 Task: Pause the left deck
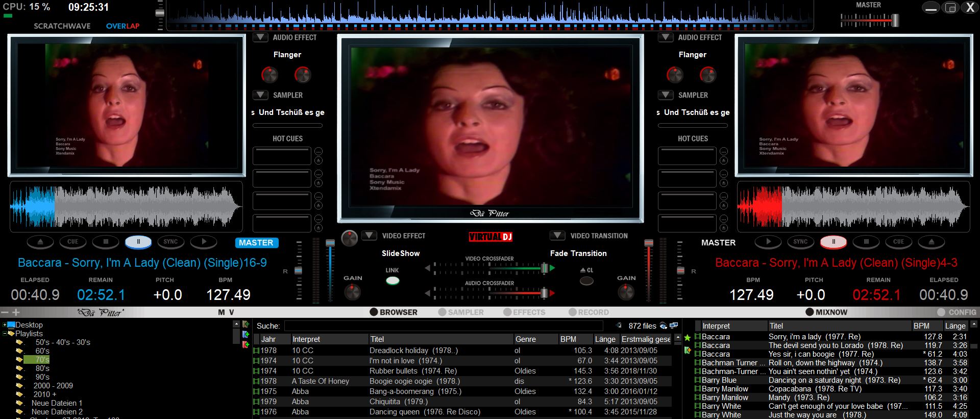pos(138,242)
